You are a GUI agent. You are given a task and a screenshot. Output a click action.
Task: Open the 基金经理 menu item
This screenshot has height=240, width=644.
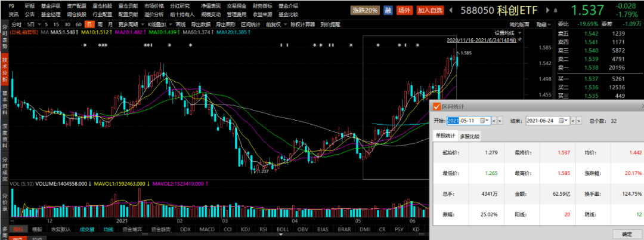pos(52,14)
